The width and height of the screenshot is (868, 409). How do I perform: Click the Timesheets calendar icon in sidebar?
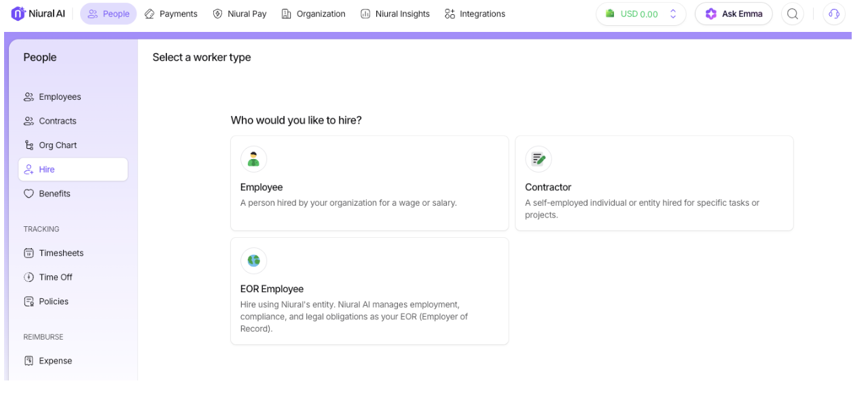coord(29,253)
